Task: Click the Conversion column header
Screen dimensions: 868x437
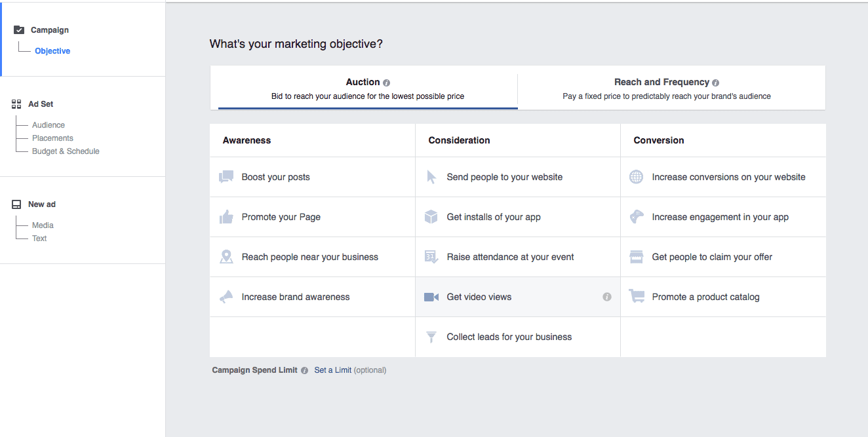Action: [x=659, y=140]
